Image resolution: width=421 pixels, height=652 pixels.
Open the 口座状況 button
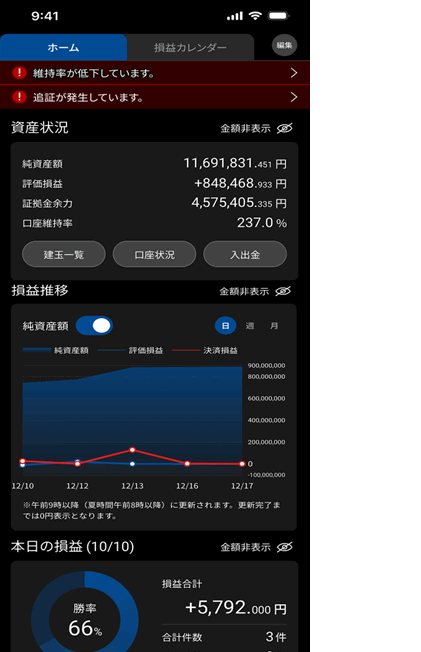click(x=154, y=254)
